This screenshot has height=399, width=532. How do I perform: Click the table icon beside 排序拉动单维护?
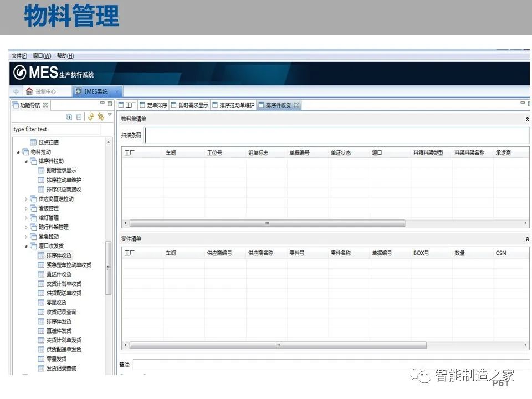pyautogui.click(x=41, y=180)
